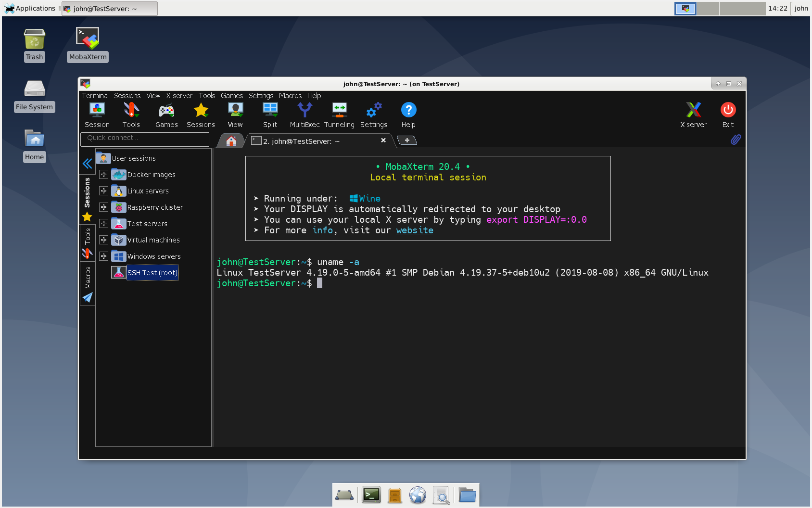The image size is (812, 508).
Task: Open the Help question mark icon
Action: click(x=408, y=115)
